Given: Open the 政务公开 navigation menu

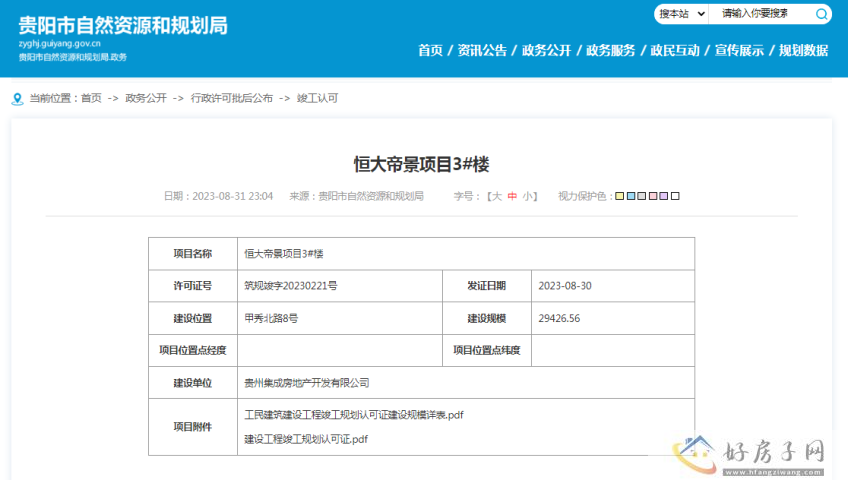Looking at the screenshot, I should tap(546, 51).
